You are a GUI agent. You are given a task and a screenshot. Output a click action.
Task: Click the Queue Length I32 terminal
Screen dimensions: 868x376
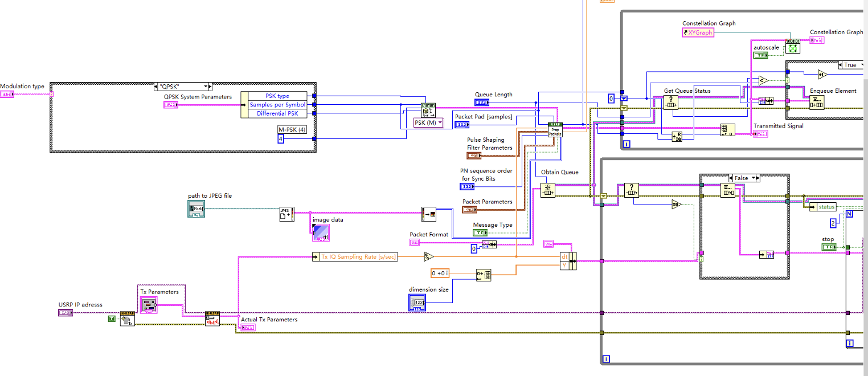(x=481, y=103)
